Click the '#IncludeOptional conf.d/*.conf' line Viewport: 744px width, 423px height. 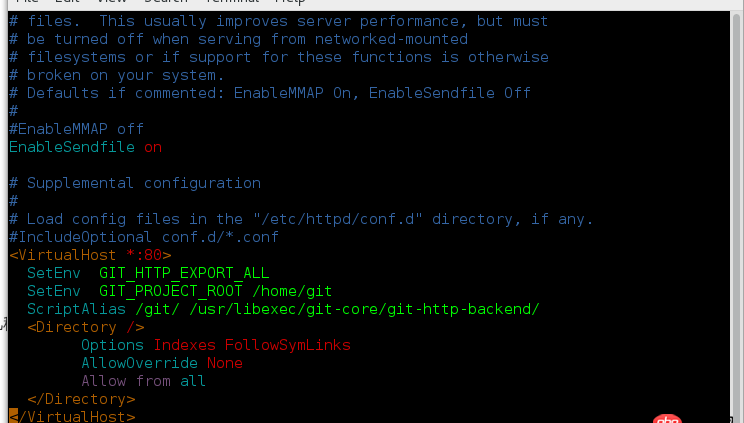(144, 237)
